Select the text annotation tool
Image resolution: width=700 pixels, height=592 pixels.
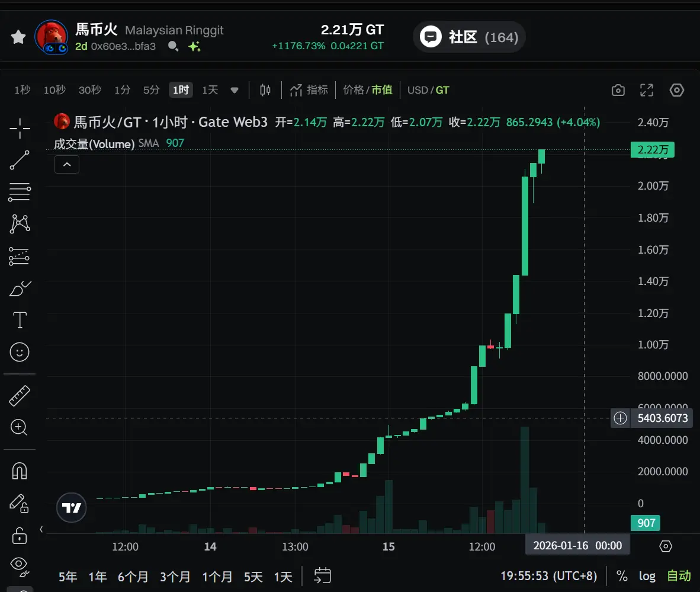coord(20,320)
